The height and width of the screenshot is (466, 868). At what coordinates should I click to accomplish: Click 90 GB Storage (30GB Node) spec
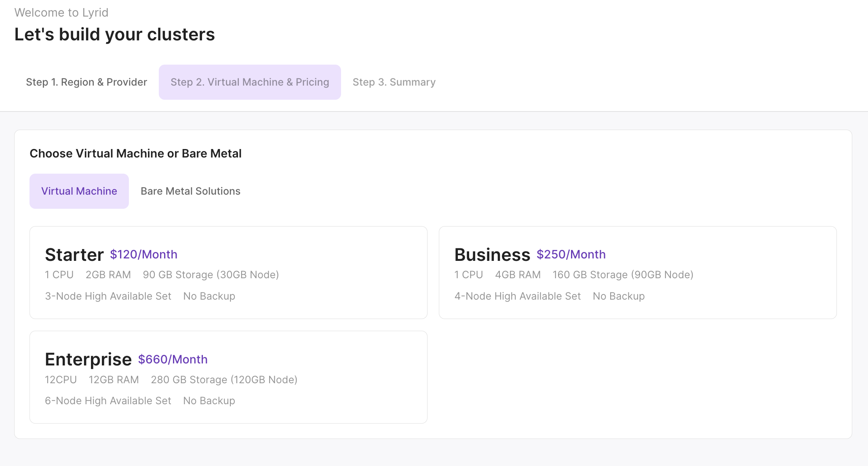coord(211,275)
